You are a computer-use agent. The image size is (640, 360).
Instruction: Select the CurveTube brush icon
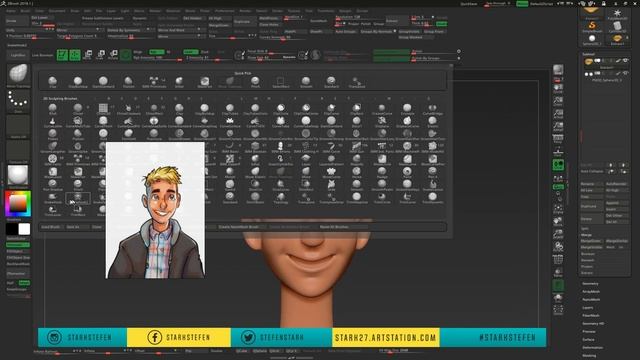coord(280,122)
